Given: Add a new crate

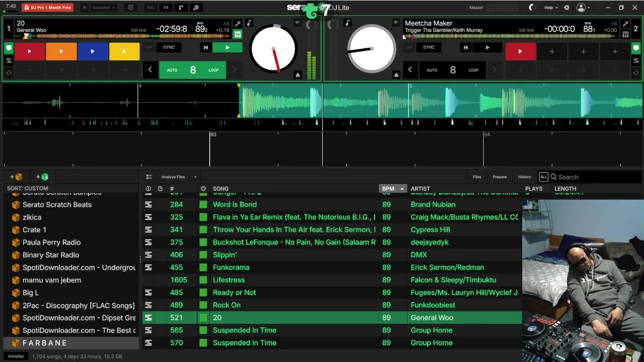Looking at the screenshot, I should [x=17, y=177].
